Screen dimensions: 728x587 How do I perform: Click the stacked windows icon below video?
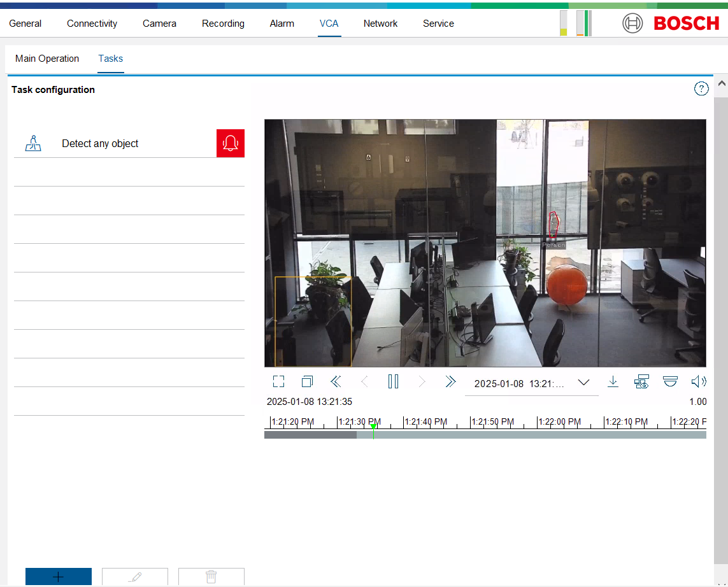coord(307,382)
